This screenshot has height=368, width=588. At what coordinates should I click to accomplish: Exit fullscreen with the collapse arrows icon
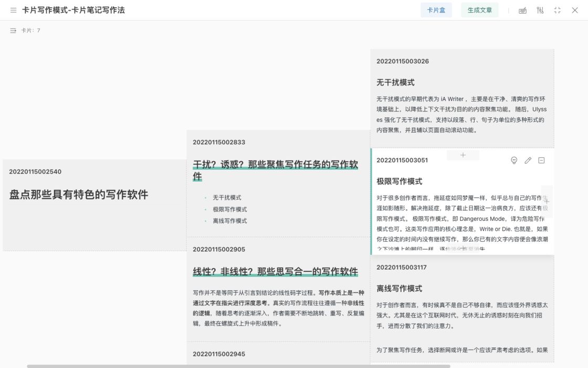click(x=557, y=10)
